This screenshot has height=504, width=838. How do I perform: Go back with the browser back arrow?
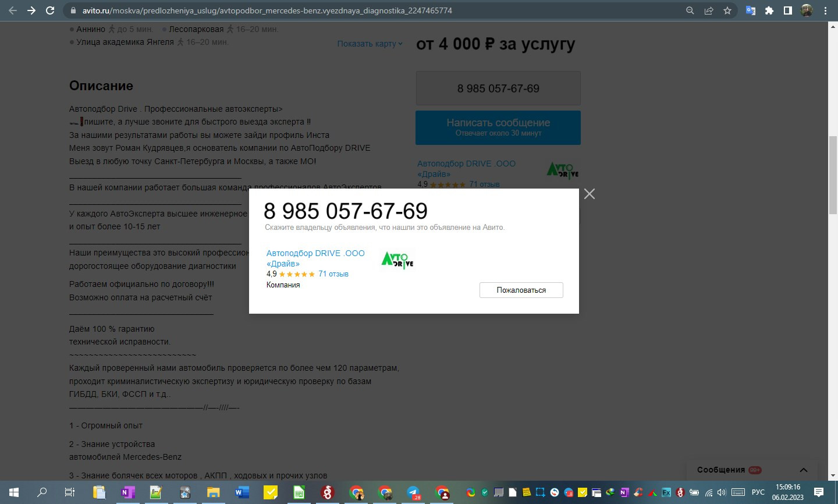click(13, 10)
